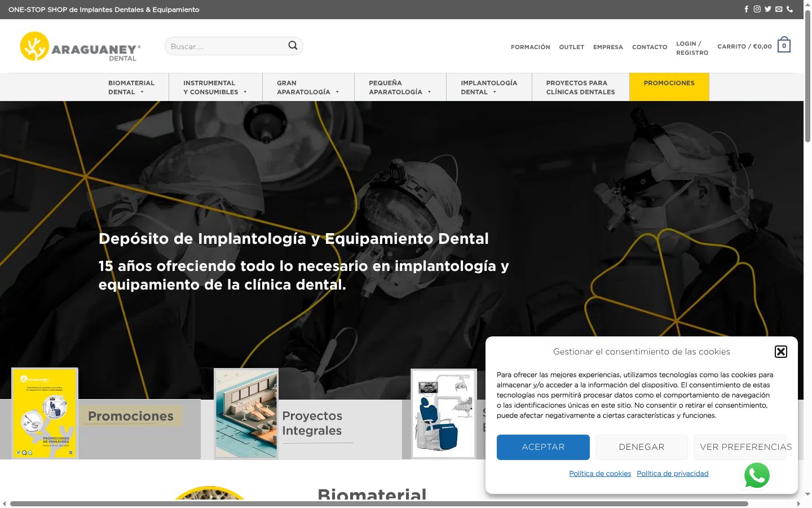Open Política de privacidad link
Image resolution: width=812 pixels, height=508 pixels.
click(672, 474)
